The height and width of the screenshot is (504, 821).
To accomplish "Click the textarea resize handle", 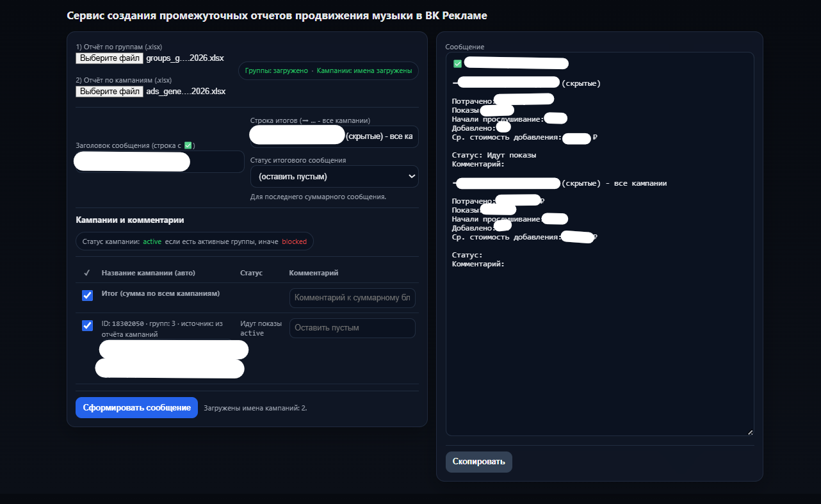I will [x=750, y=432].
